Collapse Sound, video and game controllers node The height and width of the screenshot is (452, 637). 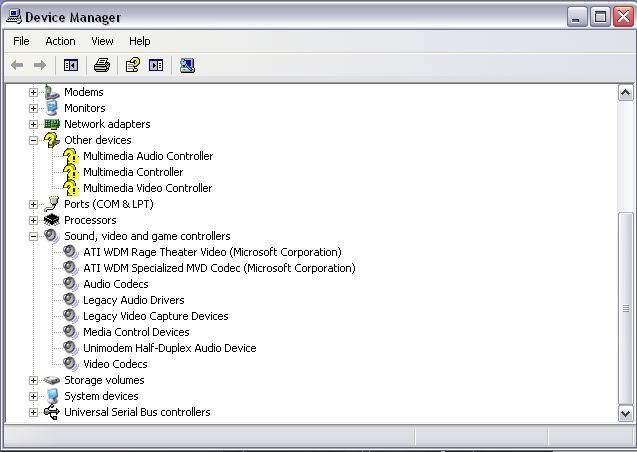33,236
